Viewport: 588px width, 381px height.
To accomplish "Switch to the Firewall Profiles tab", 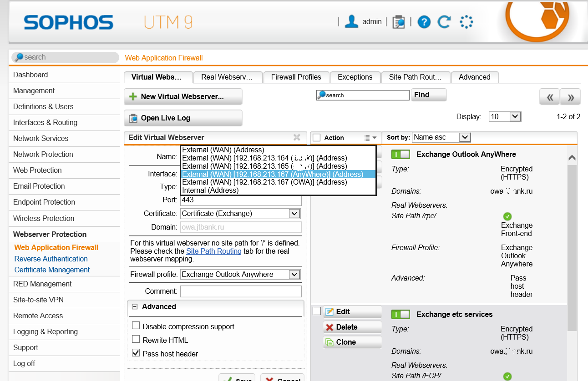I will 296,77.
